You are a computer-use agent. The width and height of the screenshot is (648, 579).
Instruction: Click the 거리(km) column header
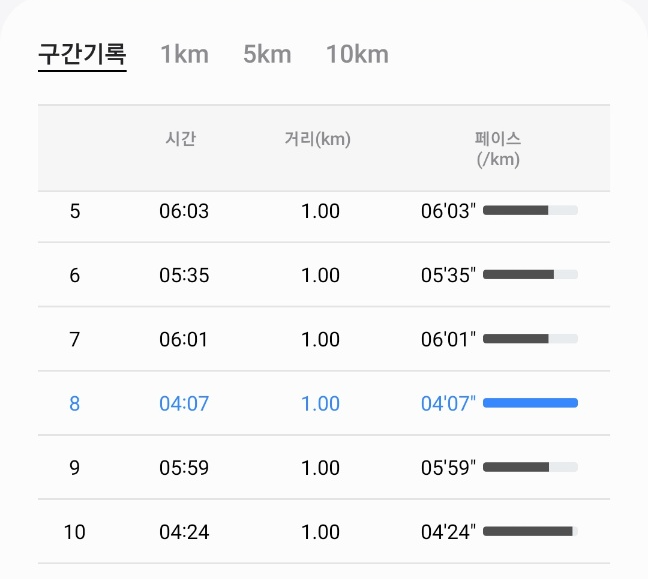pyautogui.click(x=317, y=138)
